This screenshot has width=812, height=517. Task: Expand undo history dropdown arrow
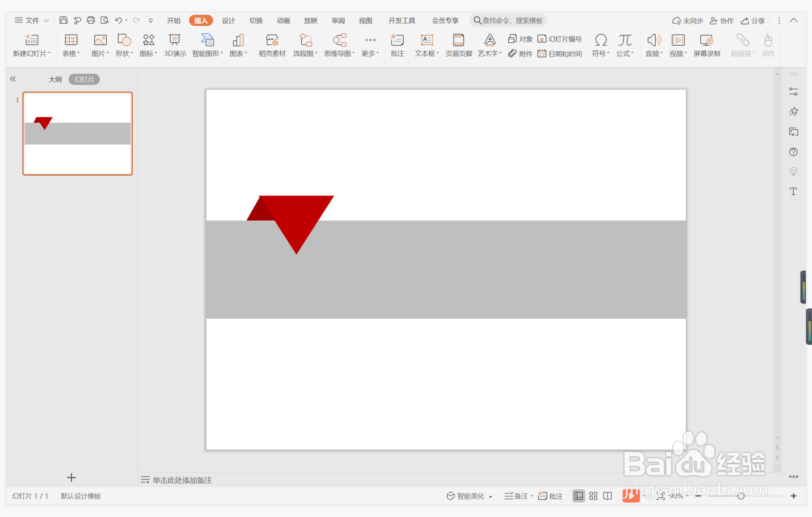click(126, 20)
